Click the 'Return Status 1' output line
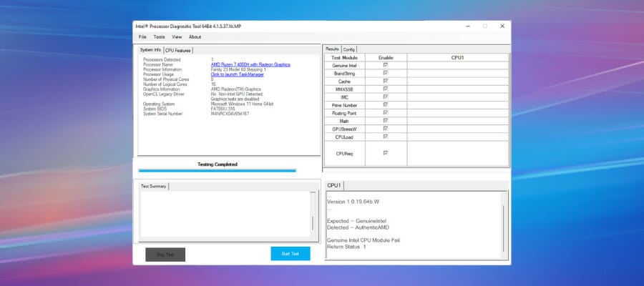Image resolution: width=644 pixels, height=286 pixels. point(346,247)
